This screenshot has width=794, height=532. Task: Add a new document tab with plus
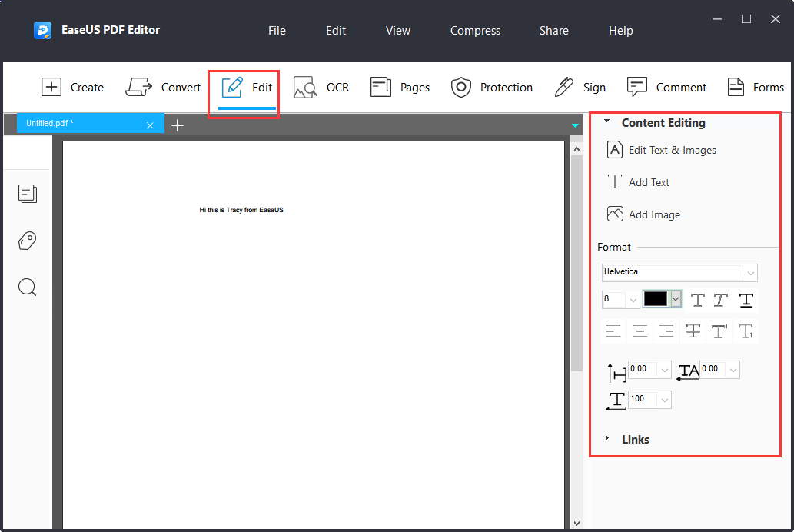[178, 125]
